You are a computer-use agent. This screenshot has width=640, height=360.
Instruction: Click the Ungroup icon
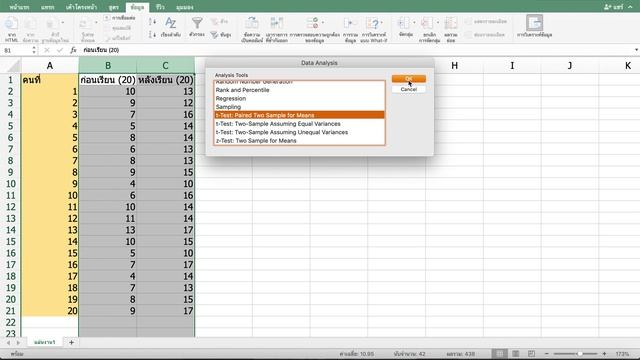point(427,23)
